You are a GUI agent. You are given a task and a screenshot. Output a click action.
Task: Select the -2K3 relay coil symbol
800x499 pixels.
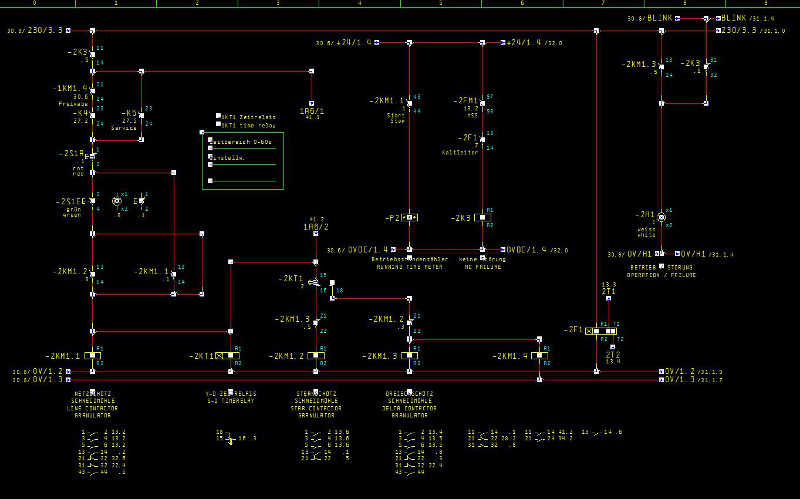(483, 217)
